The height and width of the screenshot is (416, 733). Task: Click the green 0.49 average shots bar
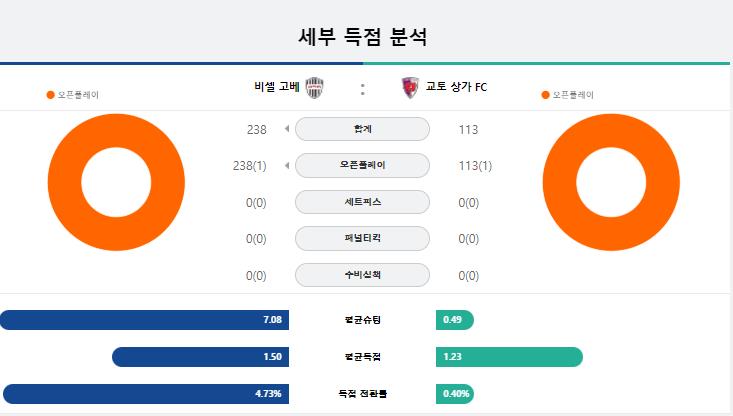(x=455, y=320)
